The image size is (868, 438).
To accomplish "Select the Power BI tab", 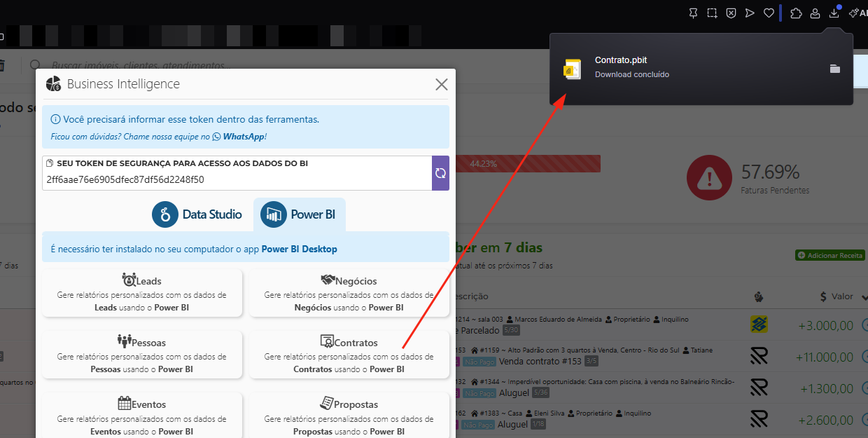I will click(299, 214).
